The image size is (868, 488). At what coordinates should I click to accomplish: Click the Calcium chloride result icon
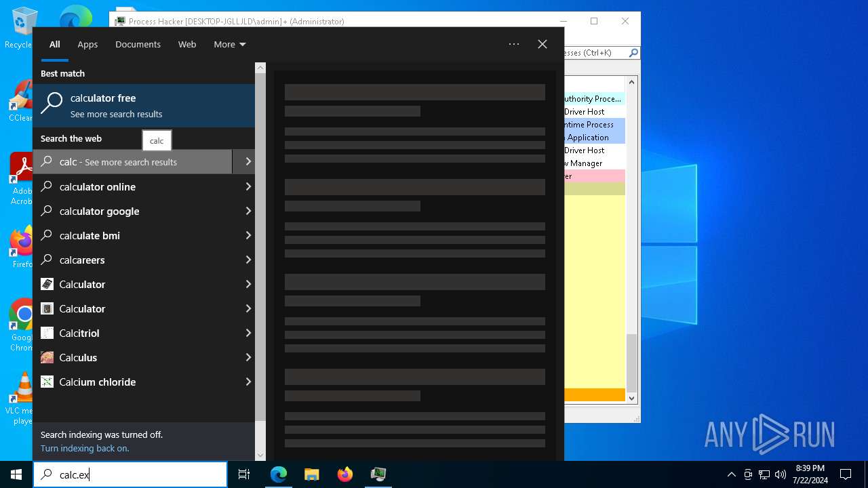point(47,382)
